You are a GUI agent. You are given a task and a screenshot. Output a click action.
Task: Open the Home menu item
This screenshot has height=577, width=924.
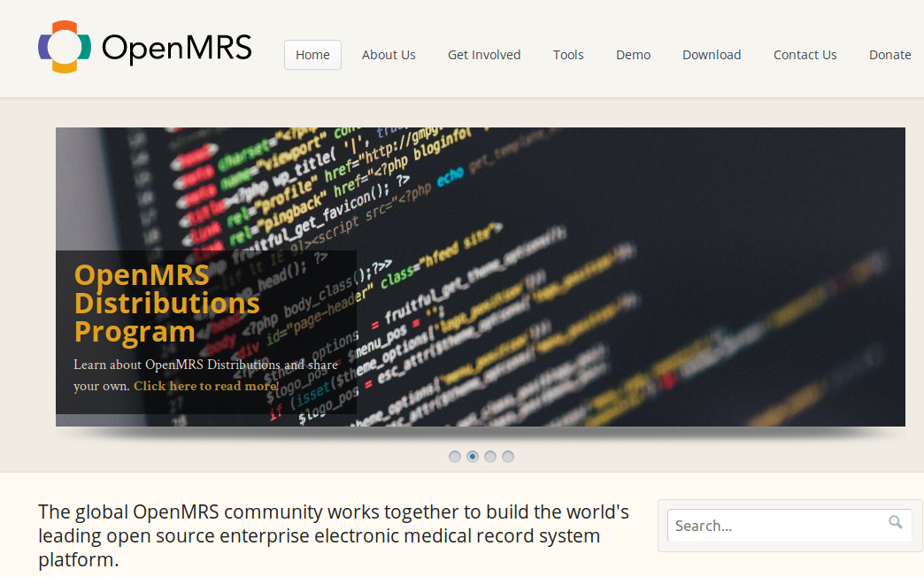click(x=312, y=55)
